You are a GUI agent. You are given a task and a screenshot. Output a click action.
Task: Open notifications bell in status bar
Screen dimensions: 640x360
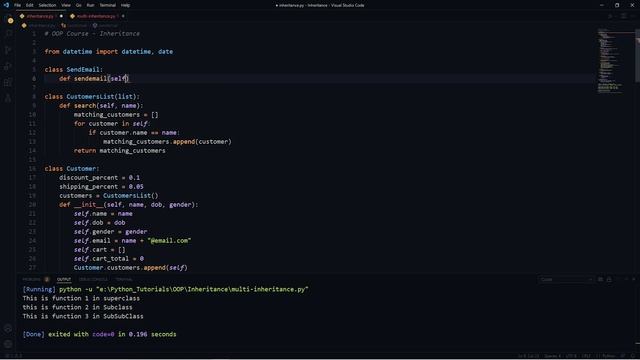[x=633, y=356]
